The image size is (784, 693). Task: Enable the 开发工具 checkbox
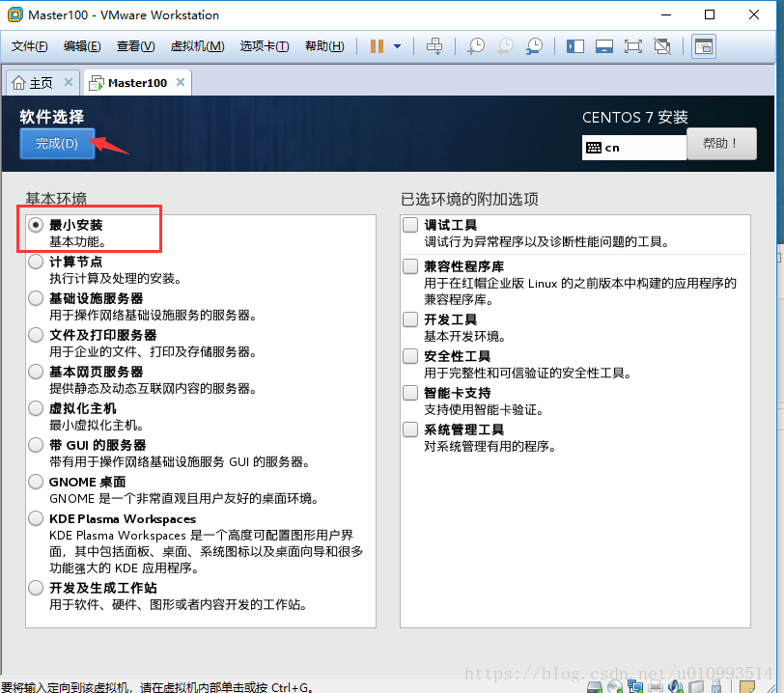coord(410,319)
